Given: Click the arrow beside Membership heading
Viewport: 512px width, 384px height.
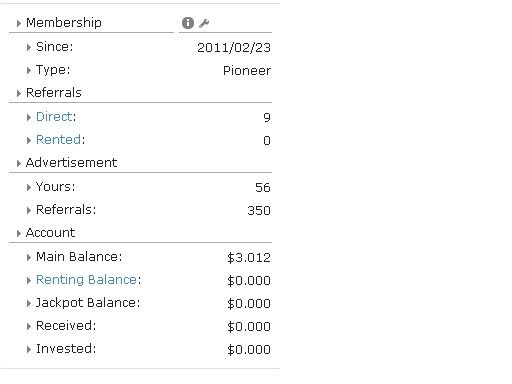Looking at the screenshot, I should (19, 23).
